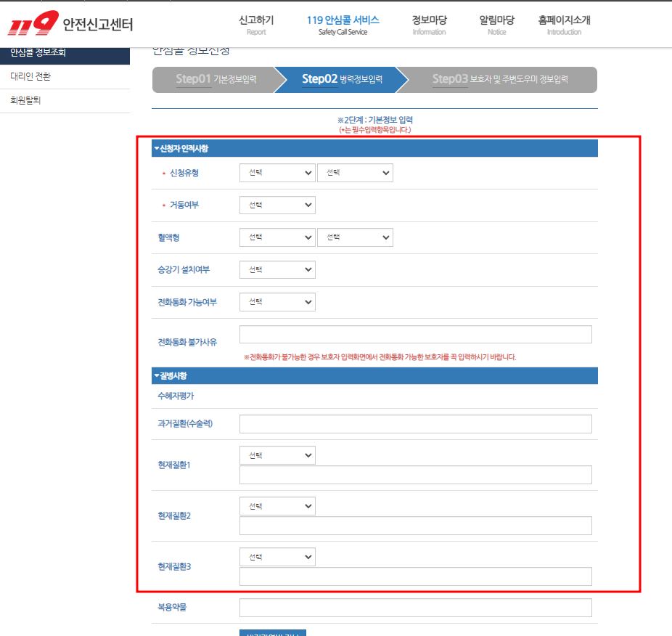The height and width of the screenshot is (636, 672).
Task: Open the first 혈액형 dropdown
Action: coord(277,237)
